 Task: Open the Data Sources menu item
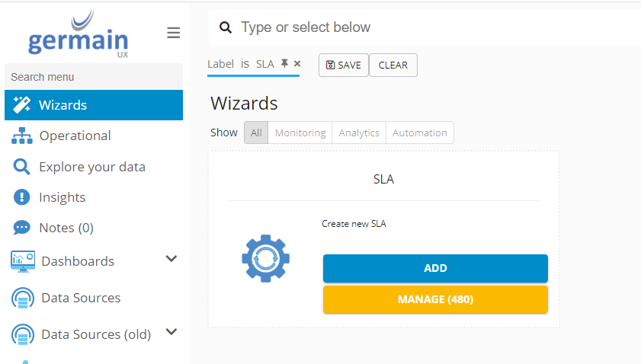[x=81, y=298]
